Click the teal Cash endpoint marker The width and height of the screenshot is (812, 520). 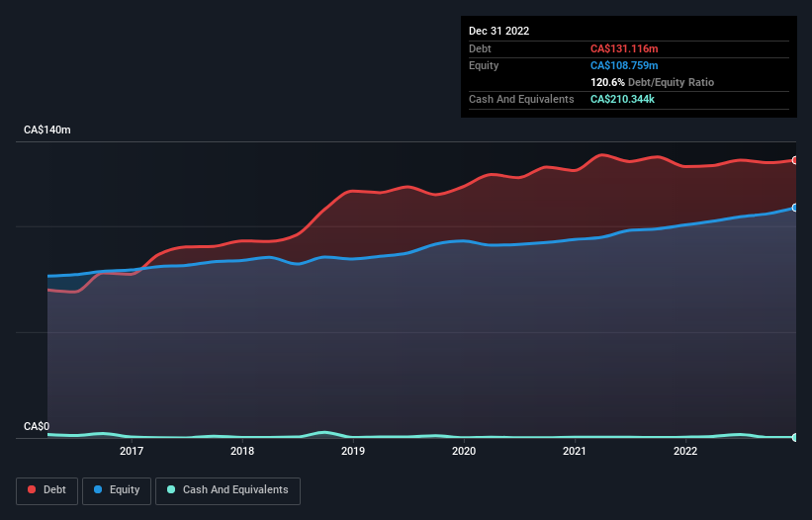click(x=795, y=437)
